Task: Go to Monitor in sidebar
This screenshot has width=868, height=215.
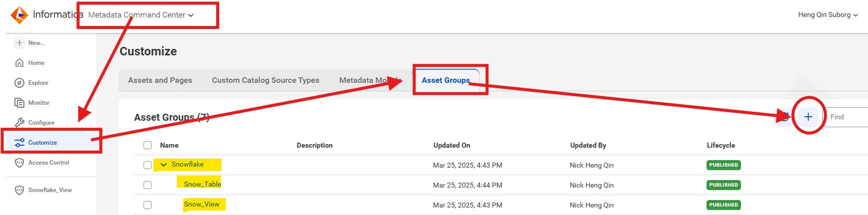Action: [32, 103]
